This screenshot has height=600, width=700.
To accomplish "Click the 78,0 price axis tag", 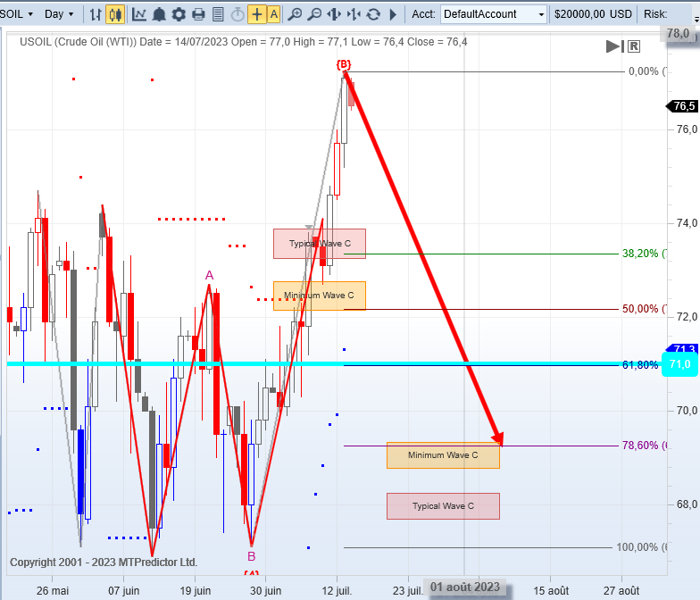I will click(x=679, y=34).
